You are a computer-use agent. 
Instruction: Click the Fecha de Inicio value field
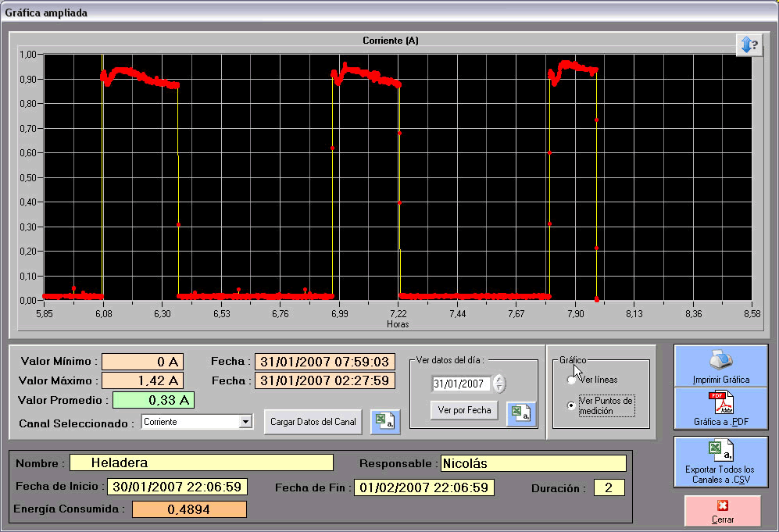(x=177, y=487)
